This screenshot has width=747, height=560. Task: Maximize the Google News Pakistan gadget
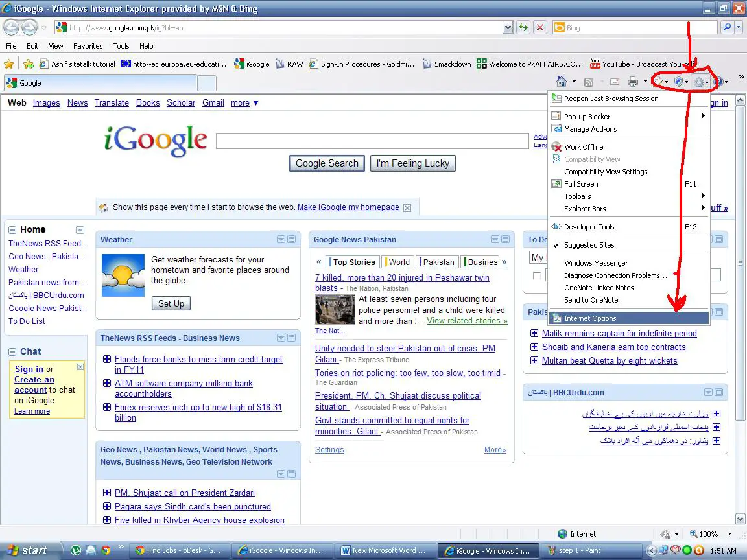coord(506,239)
